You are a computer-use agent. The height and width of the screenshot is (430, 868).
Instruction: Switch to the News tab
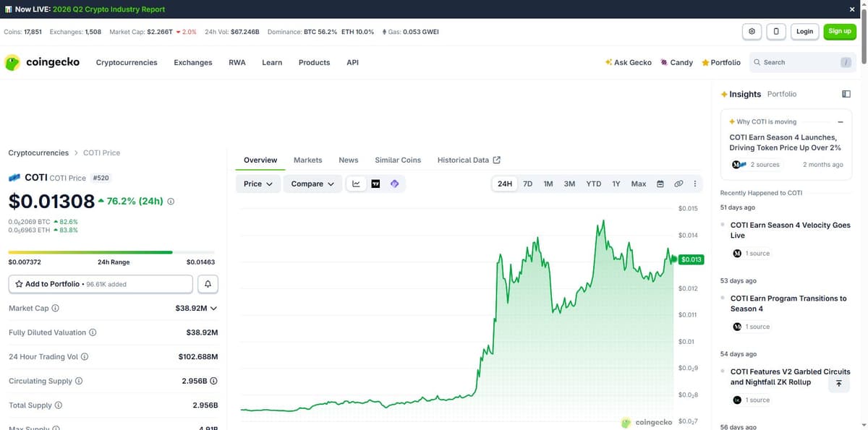[x=349, y=160]
